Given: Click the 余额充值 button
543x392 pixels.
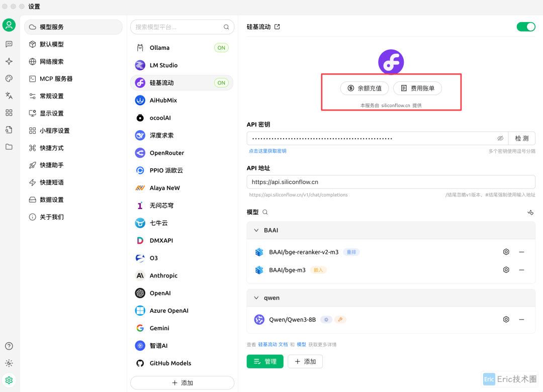Looking at the screenshot, I should pyautogui.click(x=365, y=88).
